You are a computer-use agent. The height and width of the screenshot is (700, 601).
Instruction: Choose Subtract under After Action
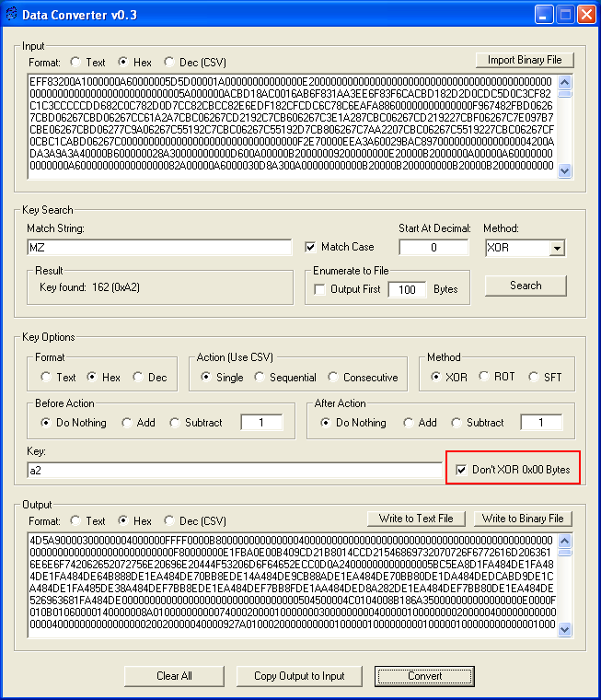(455, 423)
